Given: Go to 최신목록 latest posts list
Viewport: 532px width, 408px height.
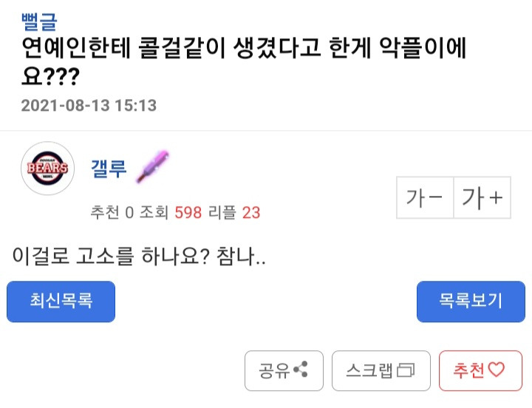Looking at the screenshot, I should pos(61,301).
